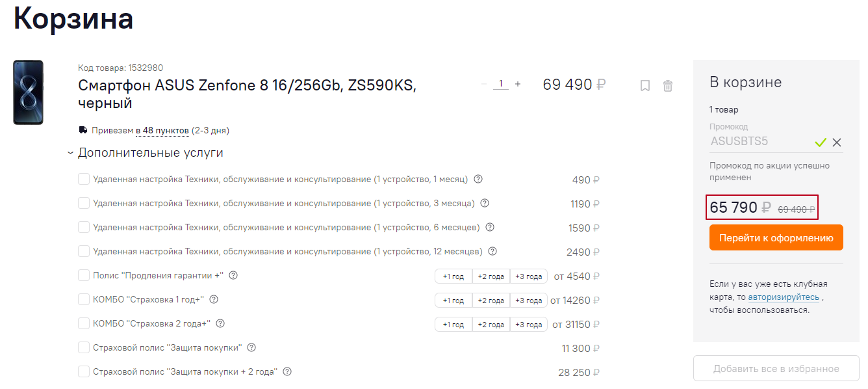Remove the applied promo code ASUSBTS5
The width and height of the screenshot is (868, 389).
click(x=836, y=142)
